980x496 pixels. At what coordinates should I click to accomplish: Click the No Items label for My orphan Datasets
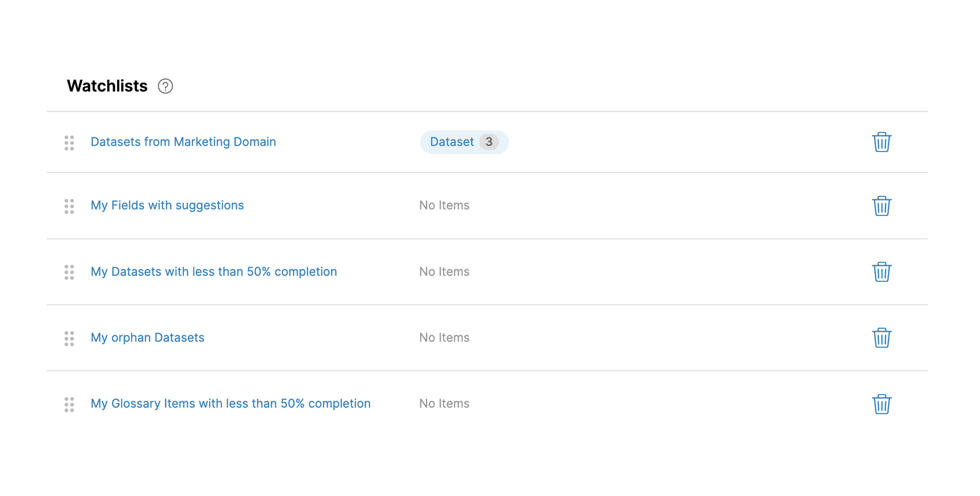[444, 337]
